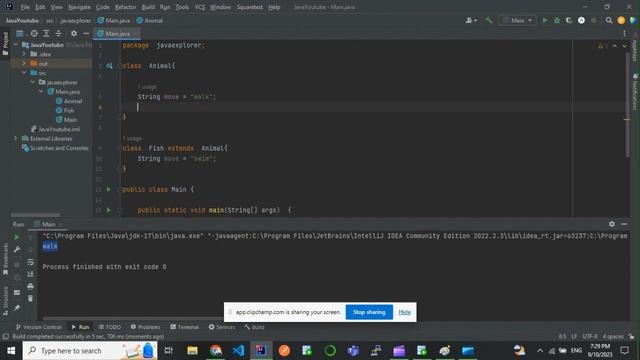Click the overridden gutter icon beside class Animal

pos(109,66)
